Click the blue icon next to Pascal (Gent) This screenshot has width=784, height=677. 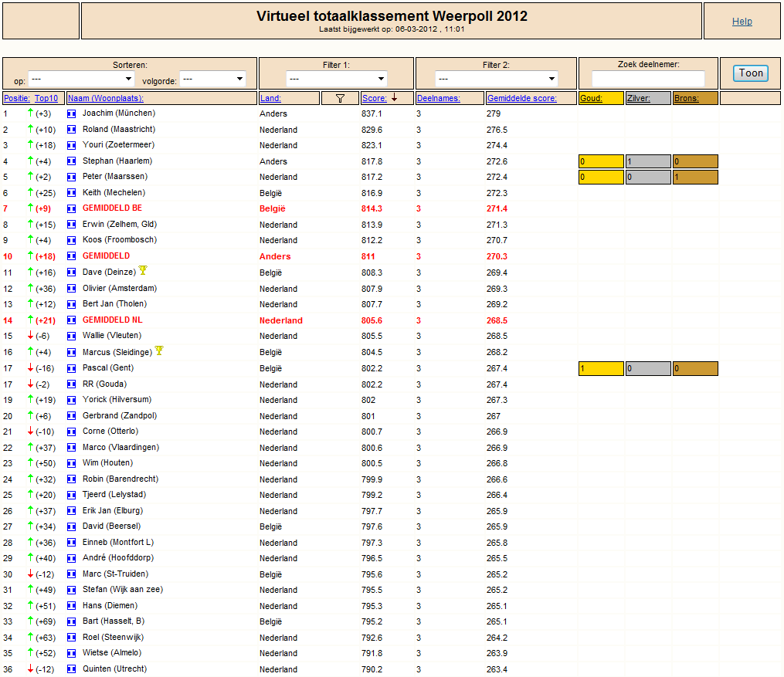[x=72, y=368]
